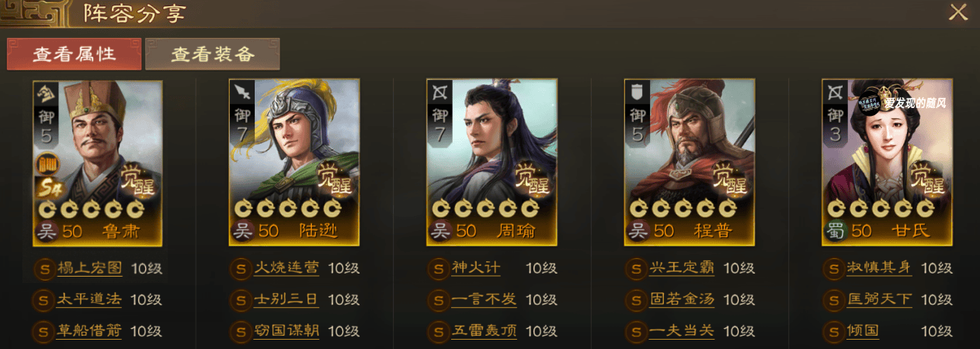The image size is (980, 349).
Task: Open the 一夫当关 skill link
Action: 682,331
